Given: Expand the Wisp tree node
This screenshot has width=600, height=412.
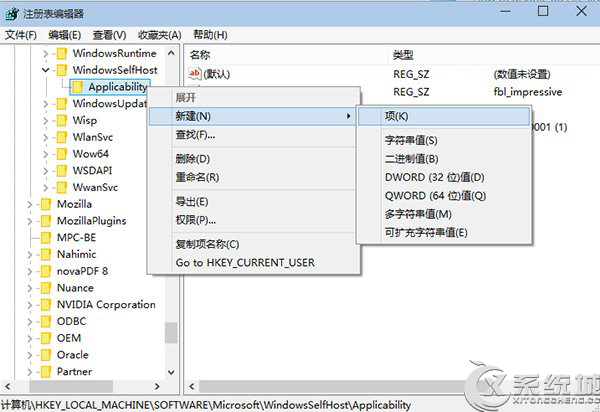Looking at the screenshot, I should coord(46,121).
